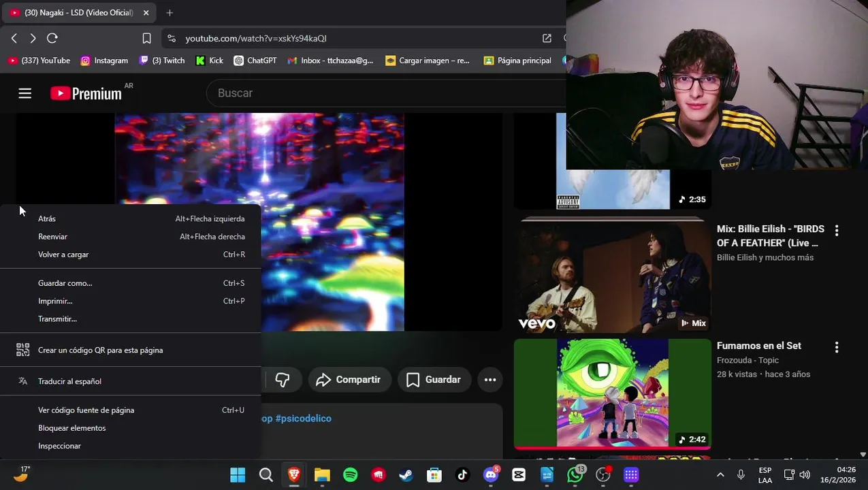
Task: Go back with the browser back arrow
Action: [x=14, y=38]
